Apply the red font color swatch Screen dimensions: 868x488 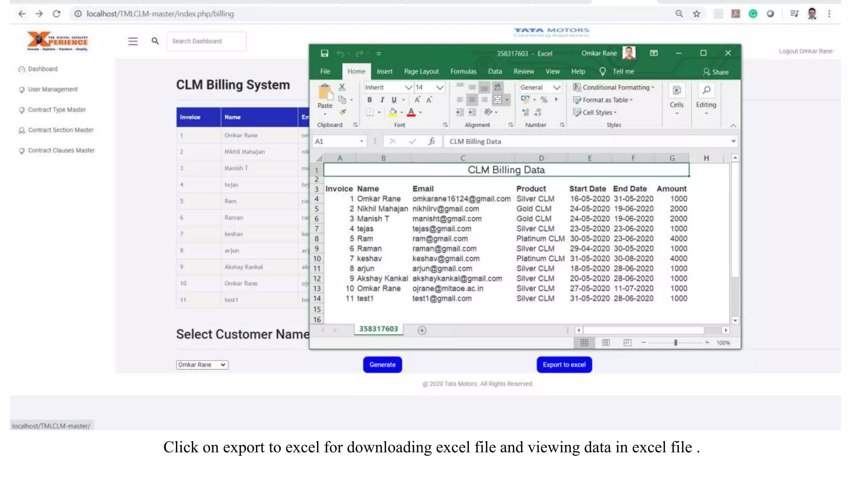click(x=411, y=112)
